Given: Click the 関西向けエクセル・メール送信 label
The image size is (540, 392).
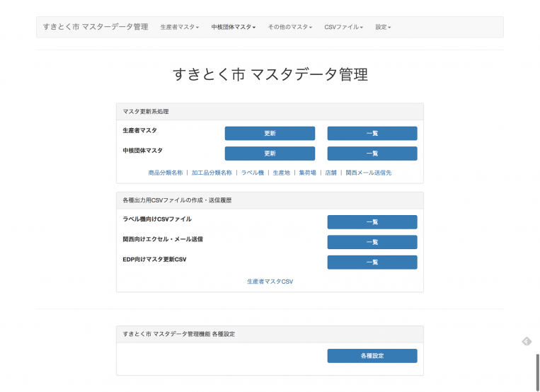Looking at the screenshot, I should (x=163, y=239).
